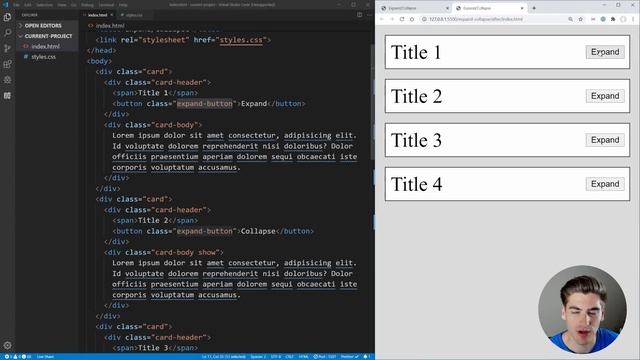This screenshot has width=640, height=360.
Task: Open the File menu in VS Code
Action: click(x=16, y=5)
